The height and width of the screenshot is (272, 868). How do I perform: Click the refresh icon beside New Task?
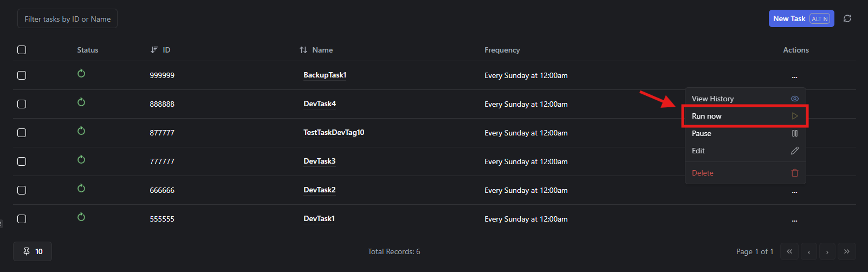[847, 18]
